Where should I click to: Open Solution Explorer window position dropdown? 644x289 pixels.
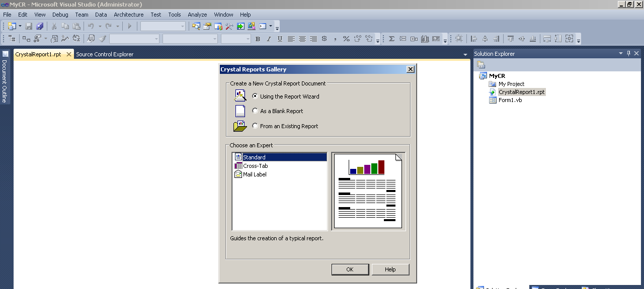[621, 53]
